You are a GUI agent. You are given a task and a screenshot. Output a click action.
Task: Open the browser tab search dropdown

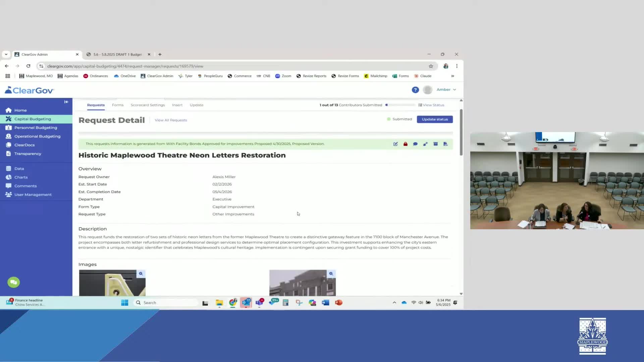[x=6, y=54]
